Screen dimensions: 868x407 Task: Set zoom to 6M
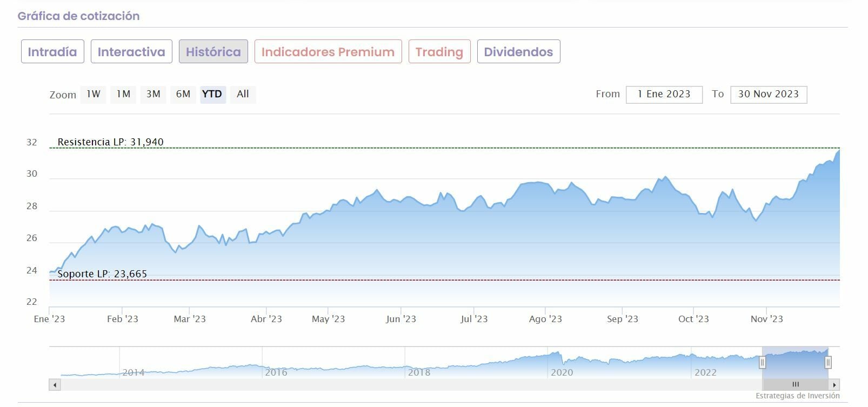coord(183,94)
